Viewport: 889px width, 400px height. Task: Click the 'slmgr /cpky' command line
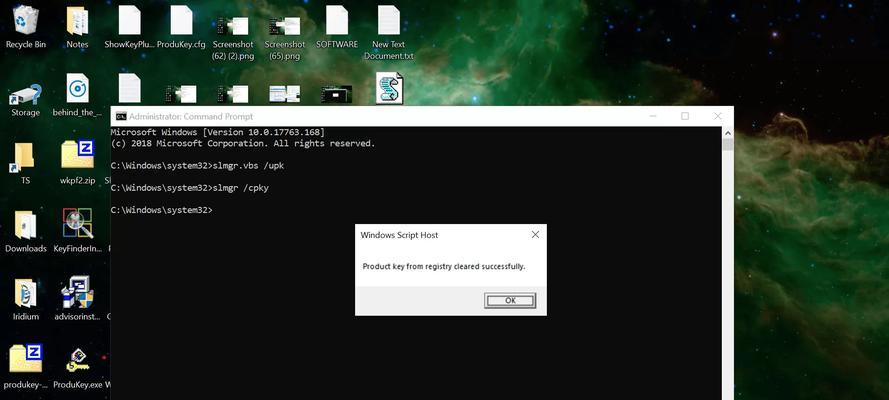tap(189, 188)
